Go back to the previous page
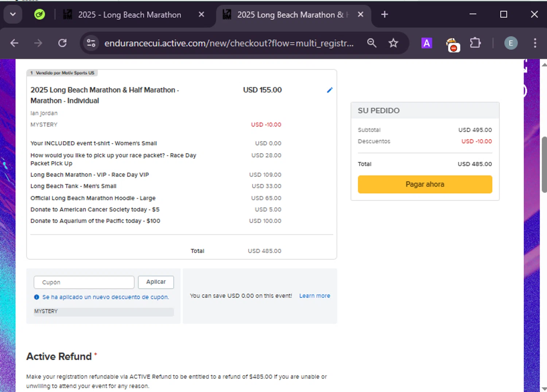The width and height of the screenshot is (547, 392). (x=14, y=43)
